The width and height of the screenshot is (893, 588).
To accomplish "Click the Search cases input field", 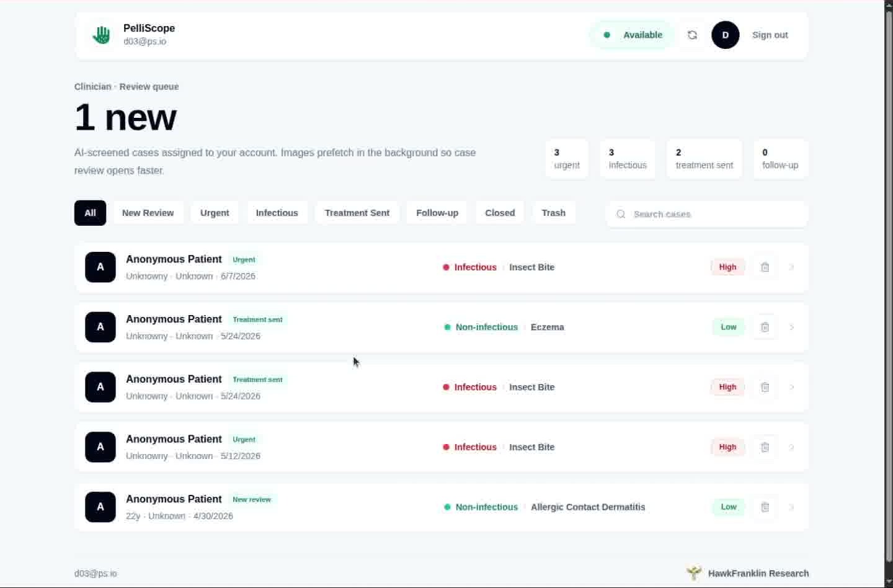I will pos(706,214).
